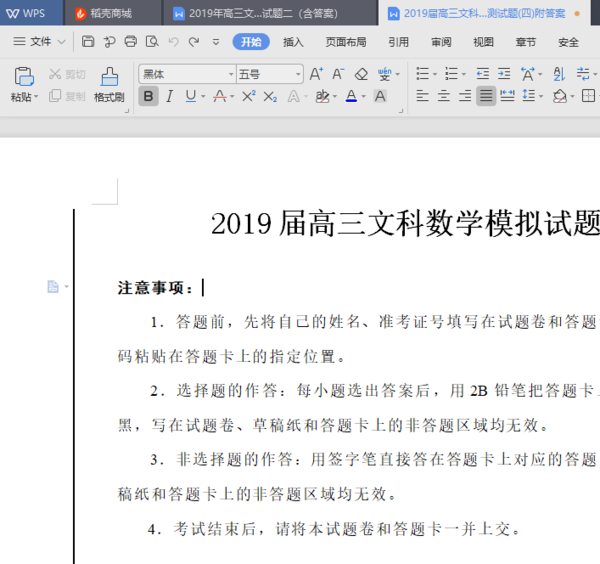Open font settings dialog launcher

[401, 111]
